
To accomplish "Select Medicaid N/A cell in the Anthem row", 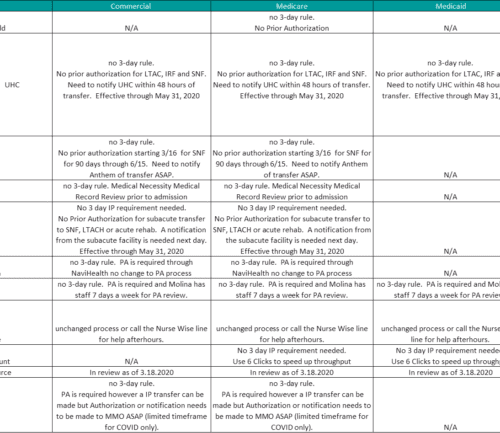I will (x=437, y=158).
